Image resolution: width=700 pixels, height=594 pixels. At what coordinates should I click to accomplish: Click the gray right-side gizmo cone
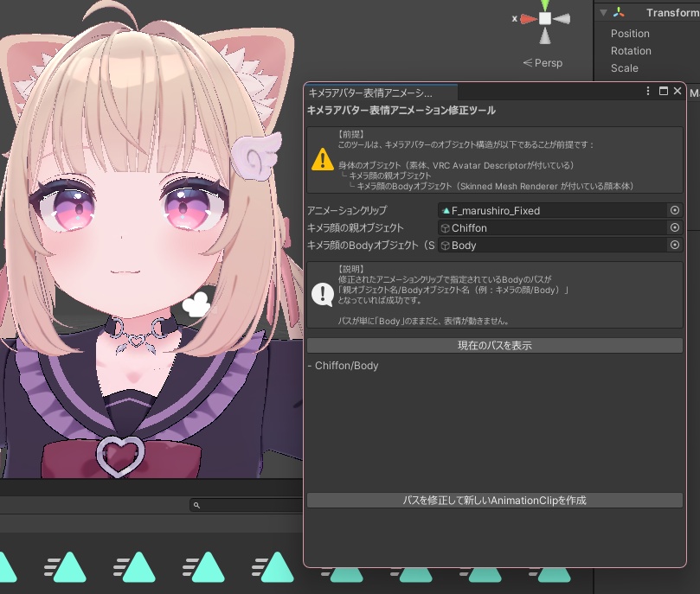(562, 19)
